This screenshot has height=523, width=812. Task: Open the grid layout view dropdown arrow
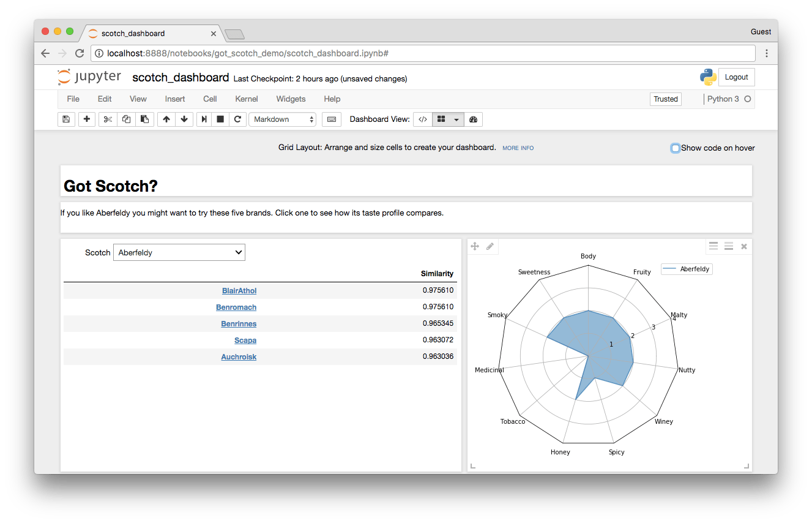pos(455,119)
